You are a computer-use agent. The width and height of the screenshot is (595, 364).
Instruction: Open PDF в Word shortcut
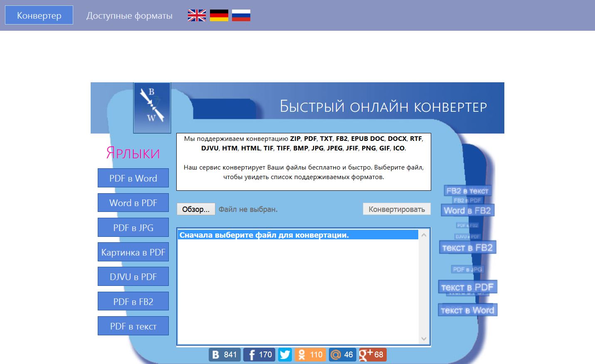[133, 178]
